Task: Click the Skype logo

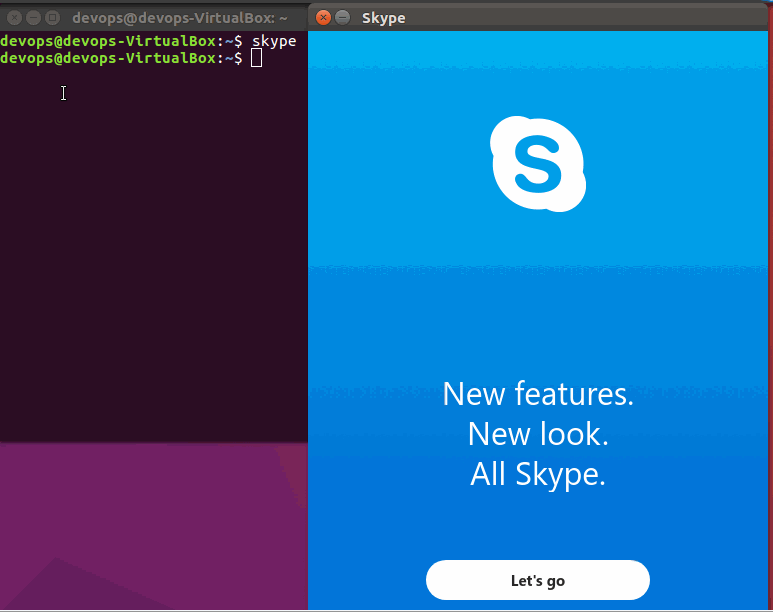Action: (538, 164)
